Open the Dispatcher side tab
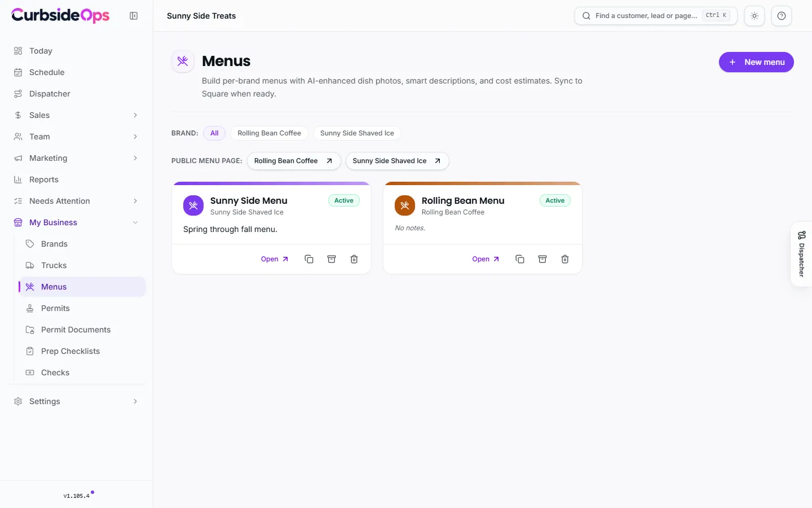Screen dimensions: 812x508 click(x=801, y=254)
